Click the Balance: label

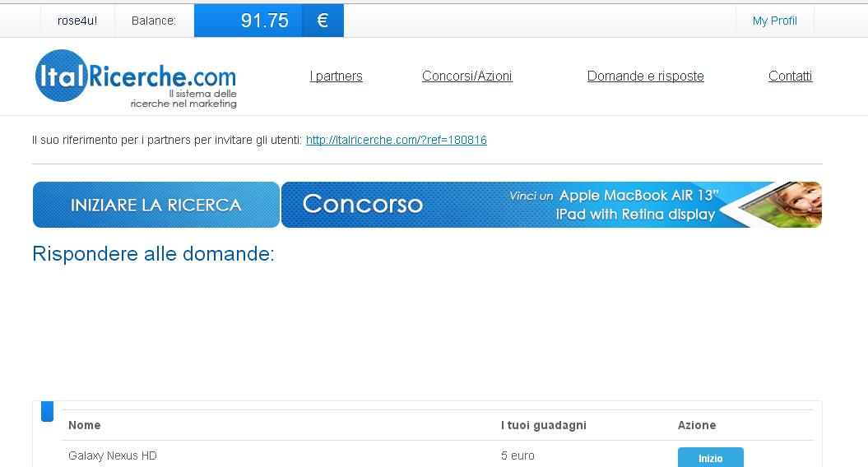coord(154,21)
